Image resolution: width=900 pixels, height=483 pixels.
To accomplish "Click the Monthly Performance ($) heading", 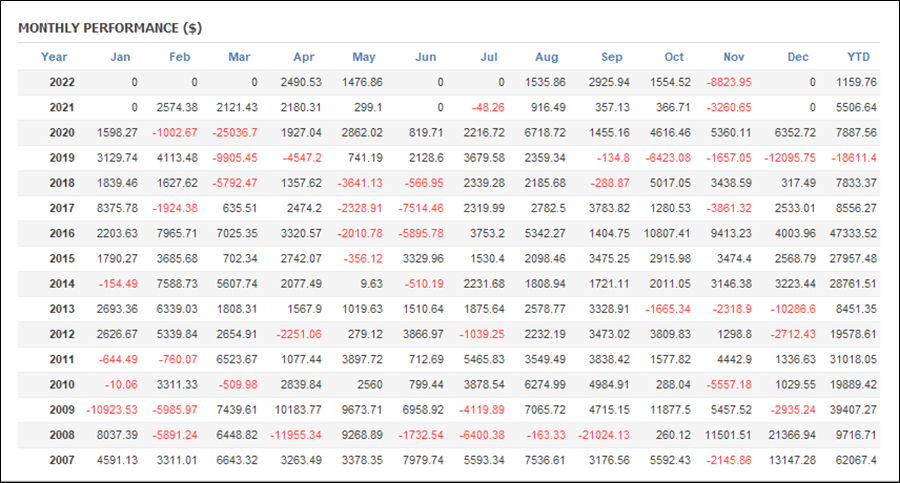I will coord(110,28).
